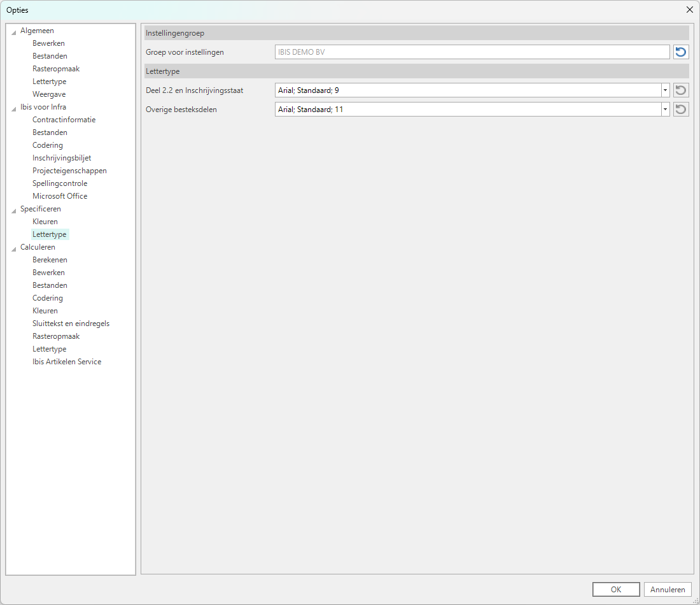Select Microsoft Office in the tree
This screenshot has height=605, width=700.
tap(60, 196)
